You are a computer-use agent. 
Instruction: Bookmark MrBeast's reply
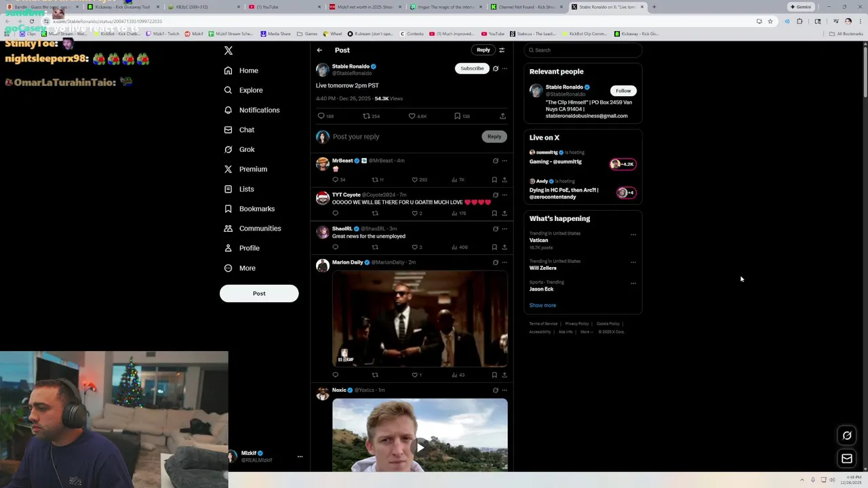coord(494,180)
